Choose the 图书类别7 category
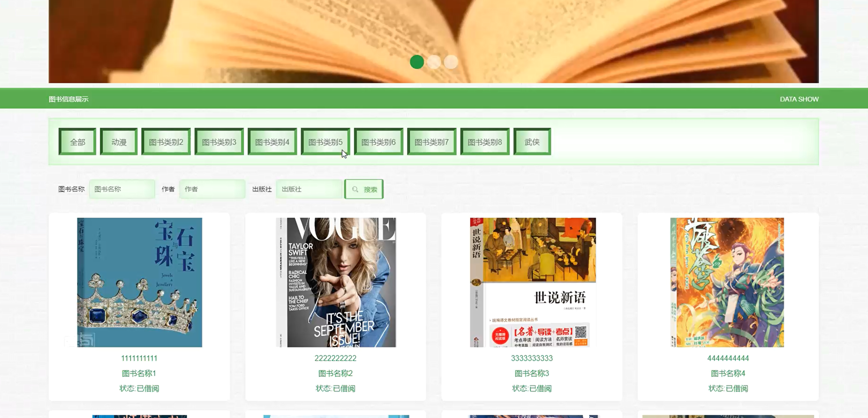Viewport: 868px width, 418px height. (432, 142)
